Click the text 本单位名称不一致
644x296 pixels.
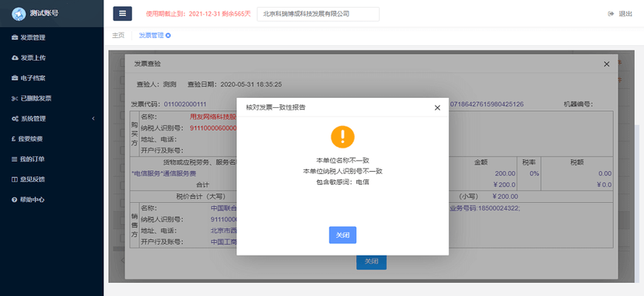[342, 160]
